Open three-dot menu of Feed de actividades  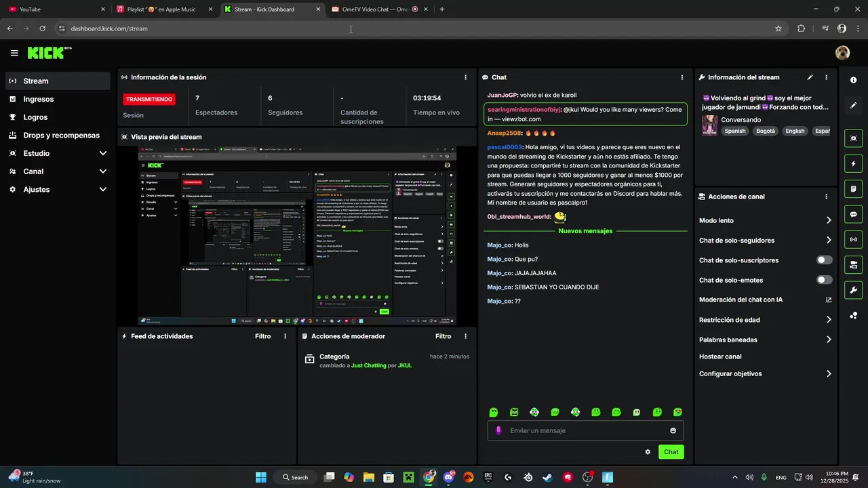coord(285,336)
